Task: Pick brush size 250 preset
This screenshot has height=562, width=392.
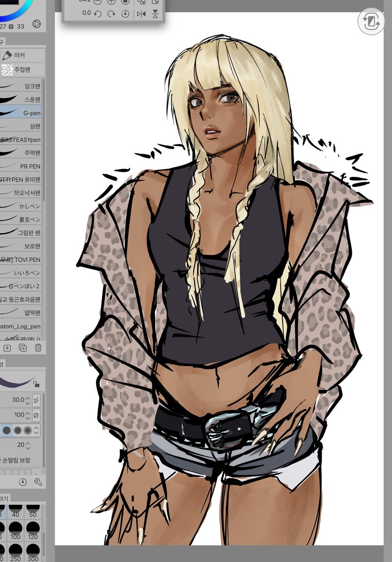Action: point(16,553)
